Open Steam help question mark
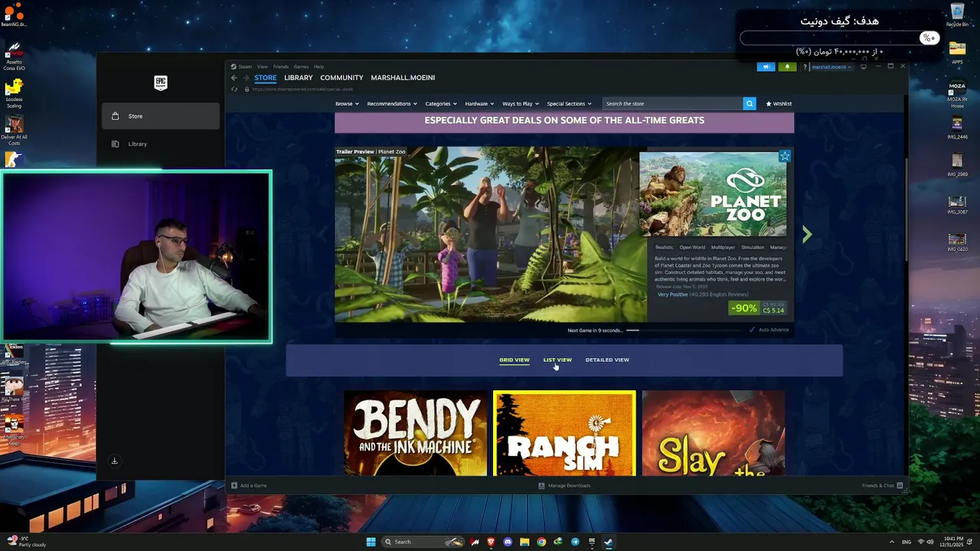This screenshot has height=551, width=980. click(804, 67)
